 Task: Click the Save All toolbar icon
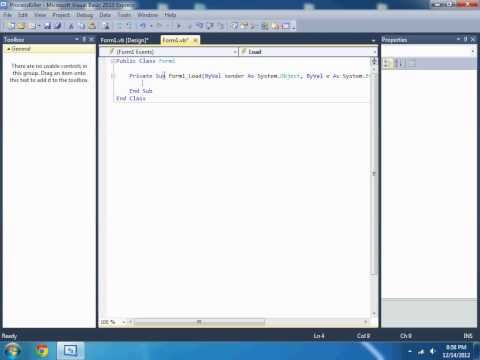pyautogui.click(x=58, y=26)
